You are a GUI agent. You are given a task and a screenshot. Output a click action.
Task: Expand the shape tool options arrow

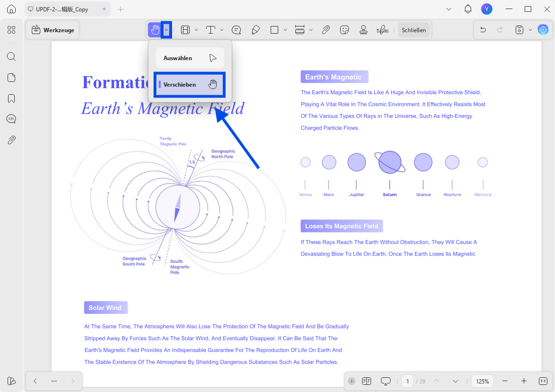[x=285, y=30]
